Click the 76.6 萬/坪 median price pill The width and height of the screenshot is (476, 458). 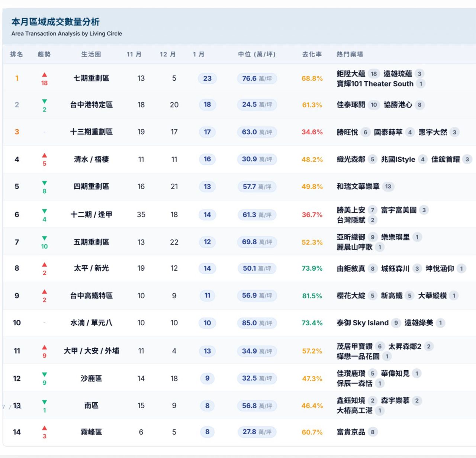(x=257, y=78)
